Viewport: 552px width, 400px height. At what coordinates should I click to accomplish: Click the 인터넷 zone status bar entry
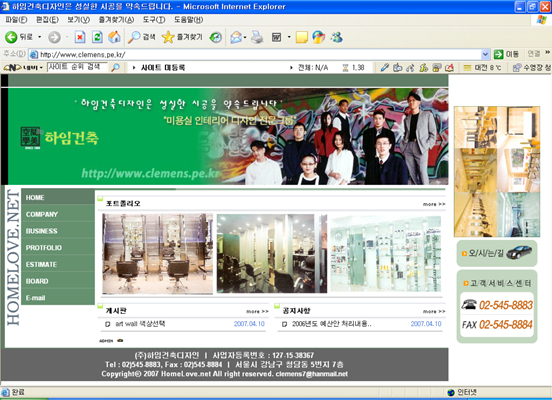pos(462,392)
